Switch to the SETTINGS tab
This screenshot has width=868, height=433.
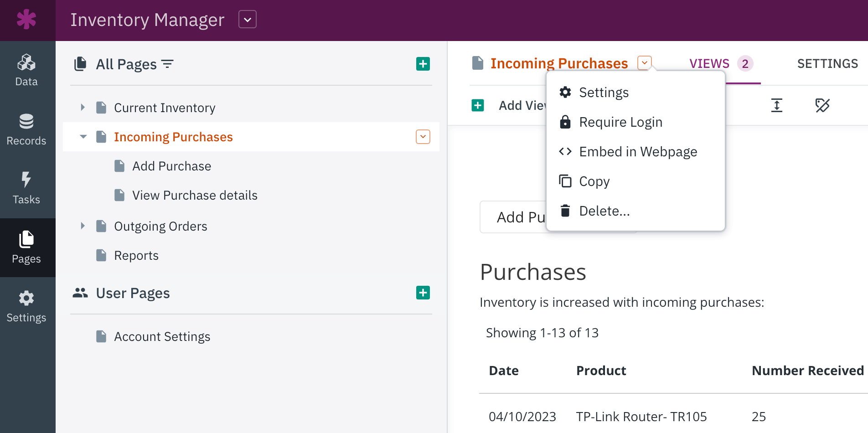827,64
